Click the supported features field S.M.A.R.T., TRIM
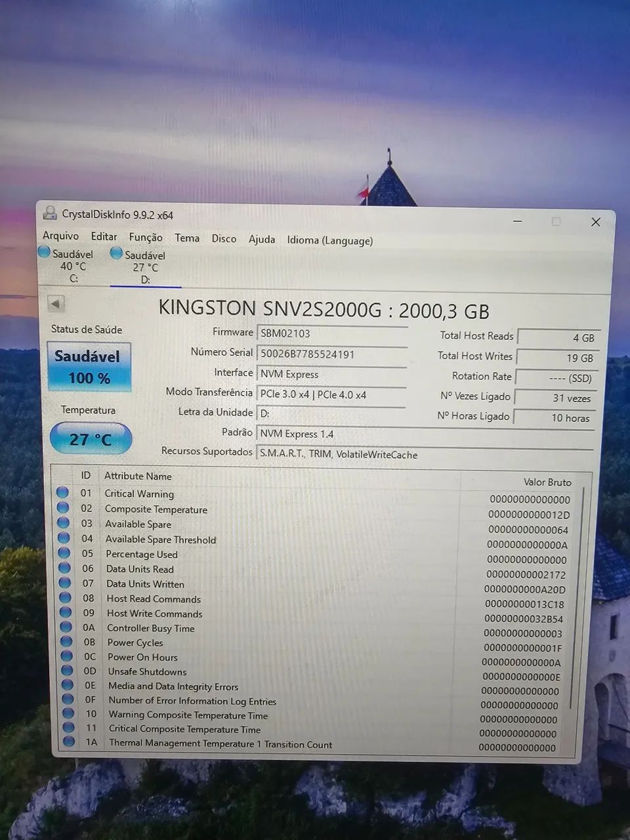 click(x=425, y=454)
